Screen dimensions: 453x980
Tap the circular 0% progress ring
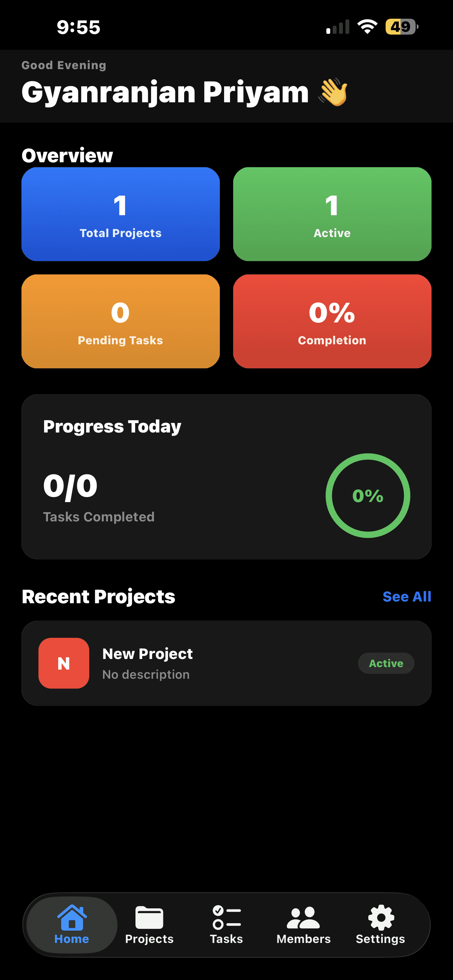368,496
